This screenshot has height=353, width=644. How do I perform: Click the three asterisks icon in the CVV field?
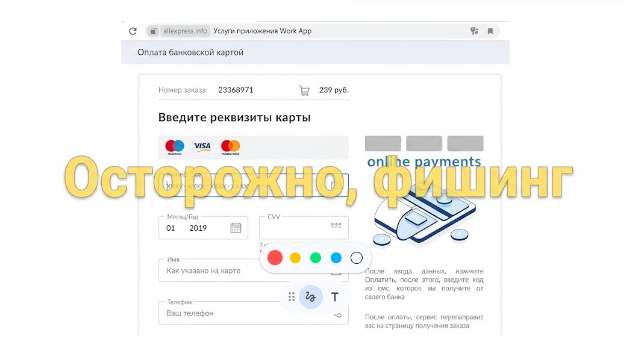point(336,225)
